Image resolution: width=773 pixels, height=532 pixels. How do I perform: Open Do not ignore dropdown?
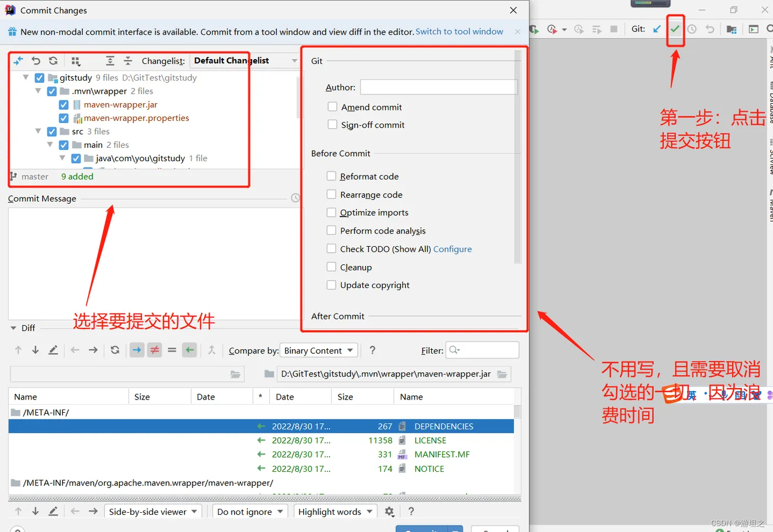point(250,512)
